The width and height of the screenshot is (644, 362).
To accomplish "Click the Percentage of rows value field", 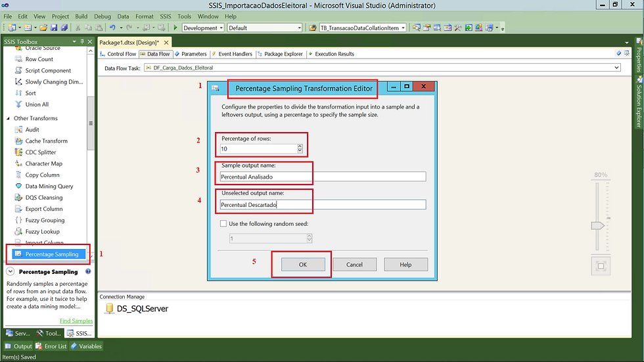I will 258,148.
